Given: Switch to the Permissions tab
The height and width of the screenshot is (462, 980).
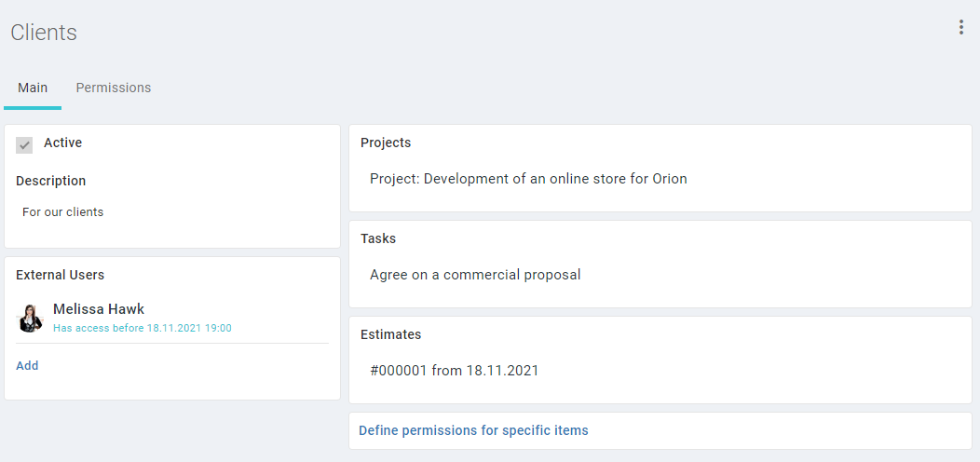Looking at the screenshot, I should coord(113,88).
